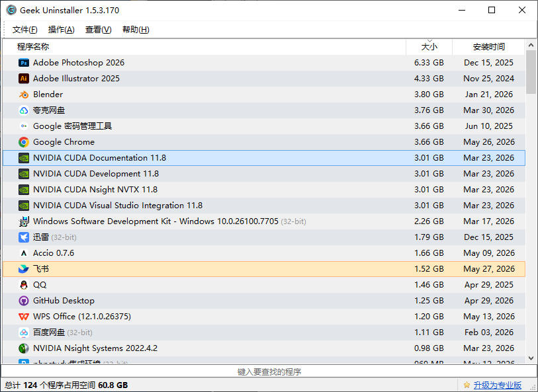Select NVIDIA CUDA Visual Studio Integration 11.8 name

tap(118, 206)
